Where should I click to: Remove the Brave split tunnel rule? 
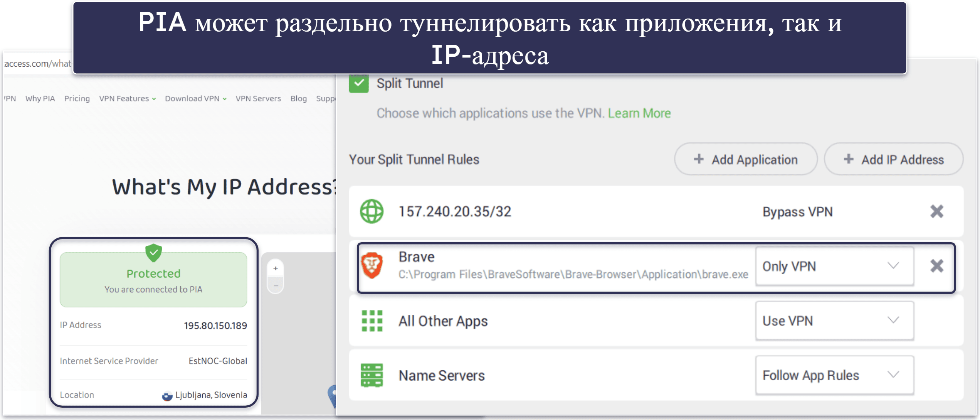pyautogui.click(x=937, y=266)
